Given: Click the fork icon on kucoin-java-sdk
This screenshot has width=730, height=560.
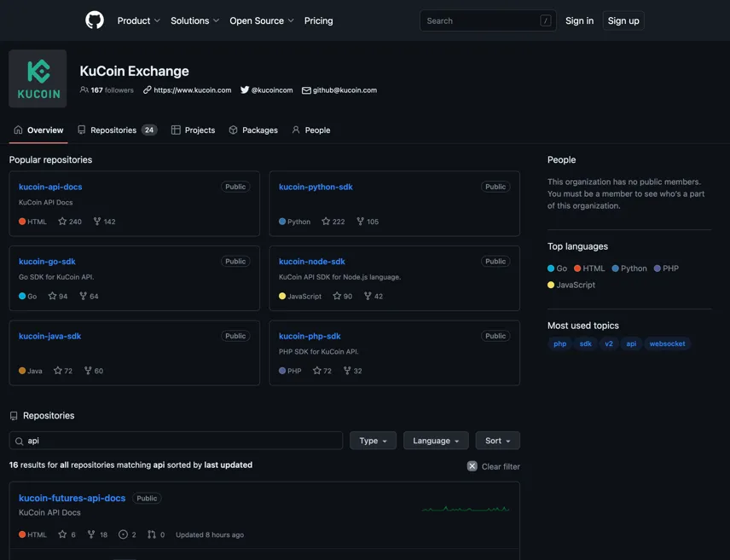Looking at the screenshot, I should pos(88,371).
